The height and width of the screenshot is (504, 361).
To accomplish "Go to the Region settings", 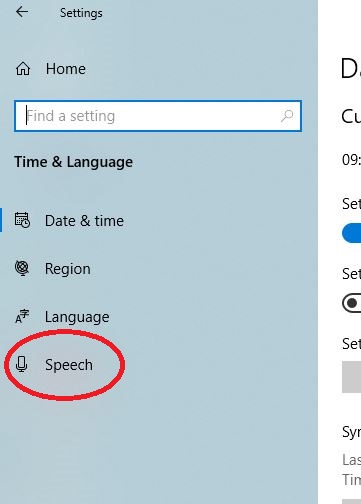I will click(68, 269).
